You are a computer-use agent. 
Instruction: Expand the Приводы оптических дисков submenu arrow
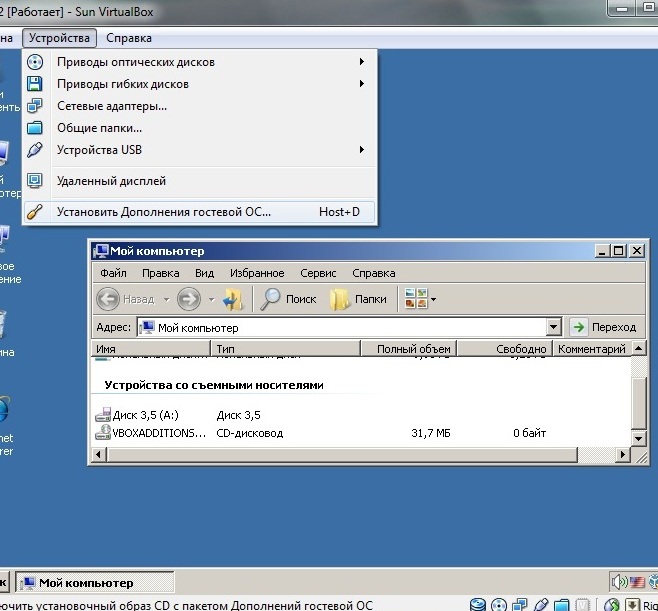tap(362, 62)
